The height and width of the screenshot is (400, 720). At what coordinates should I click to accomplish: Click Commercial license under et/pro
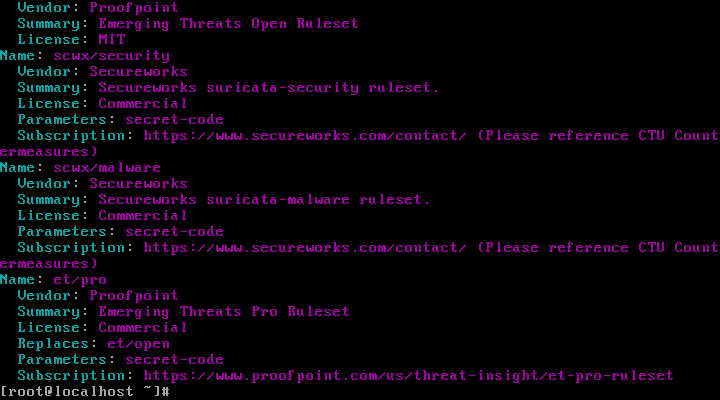pyautogui.click(x=143, y=328)
